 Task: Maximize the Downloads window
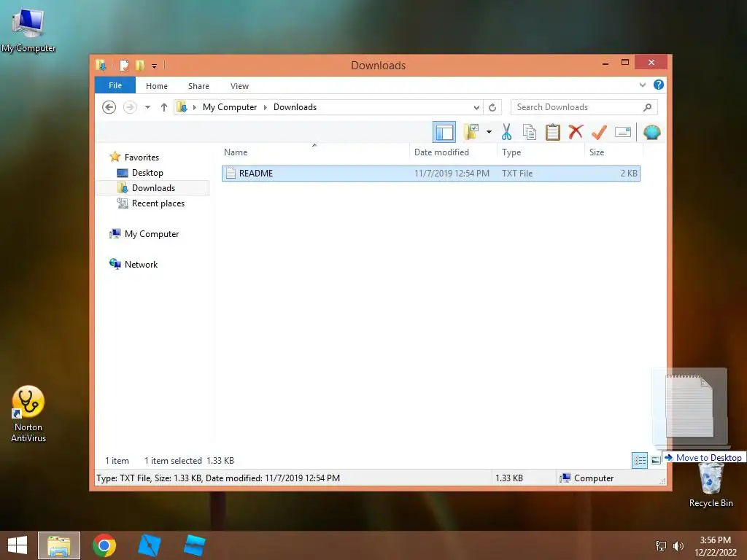[625, 63]
